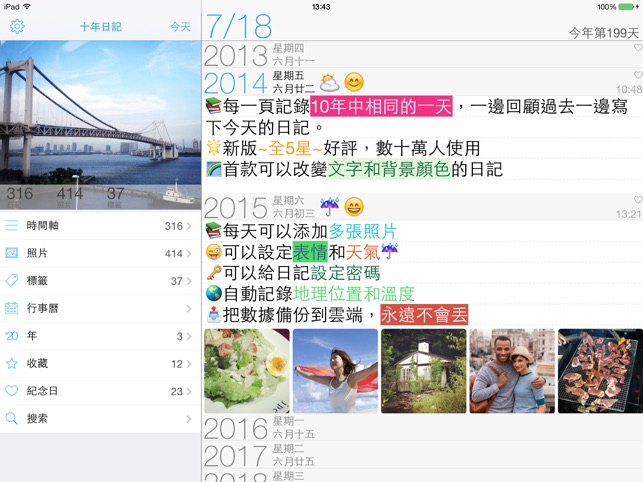Tap red highlighted 永遠不會丟 text
The height and width of the screenshot is (482, 643).
pos(424,315)
